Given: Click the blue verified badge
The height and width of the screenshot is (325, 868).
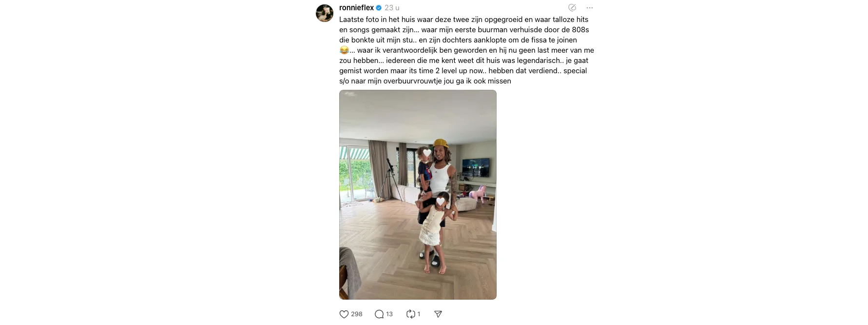Looking at the screenshot, I should [379, 8].
